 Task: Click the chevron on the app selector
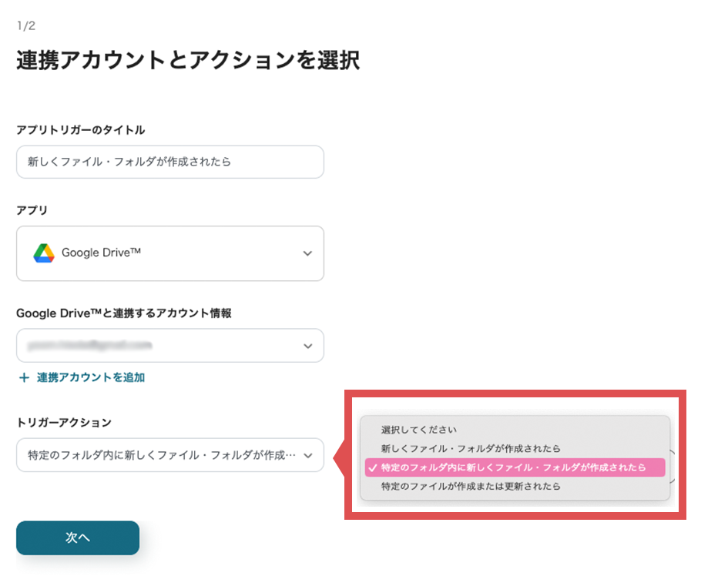(x=307, y=253)
